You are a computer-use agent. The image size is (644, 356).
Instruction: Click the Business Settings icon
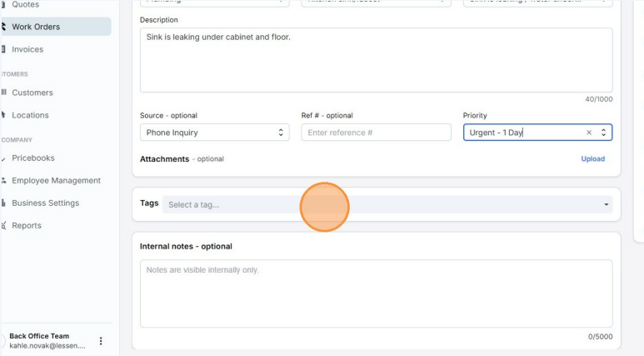pos(3,203)
